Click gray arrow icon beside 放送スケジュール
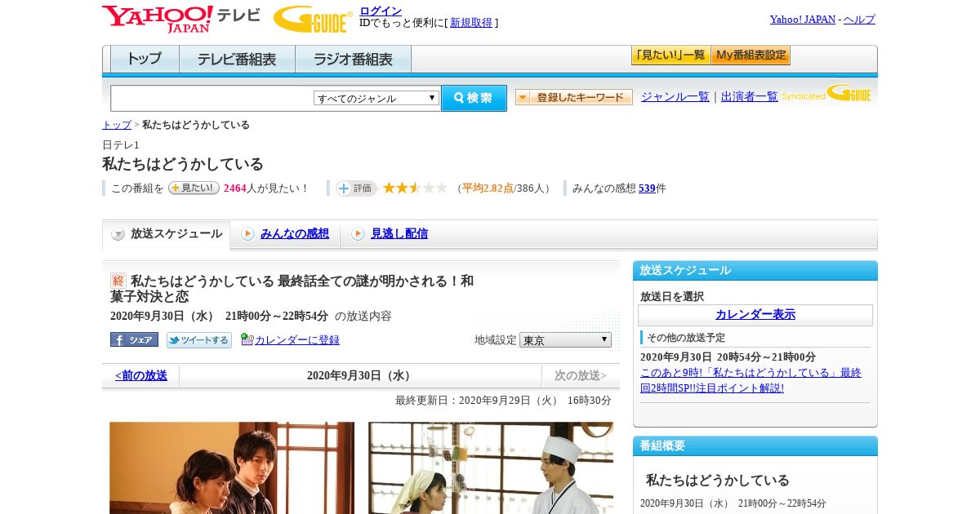The image size is (980, 514). 118,234
